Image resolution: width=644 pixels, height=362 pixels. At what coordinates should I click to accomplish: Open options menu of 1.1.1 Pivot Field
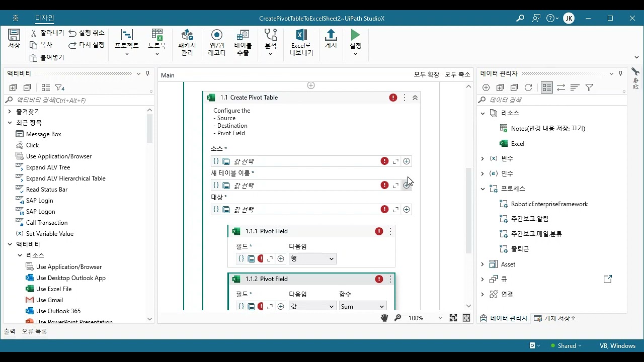390,231
